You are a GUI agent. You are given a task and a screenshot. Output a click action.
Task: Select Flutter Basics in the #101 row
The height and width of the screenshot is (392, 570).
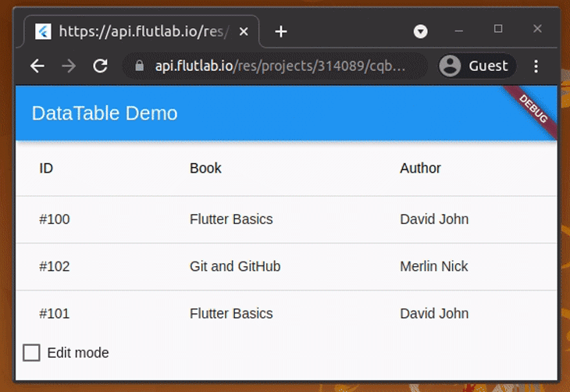point(231,313)
